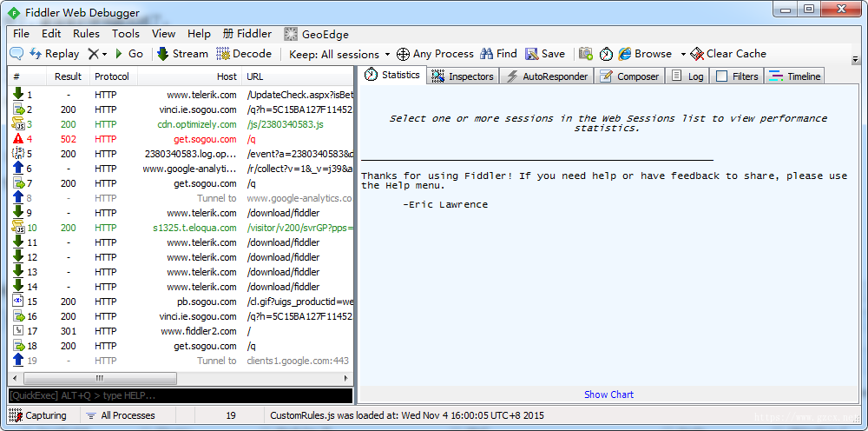Open the File menu
The height and width of the screenshot is (431, 868).
point(21,34)
